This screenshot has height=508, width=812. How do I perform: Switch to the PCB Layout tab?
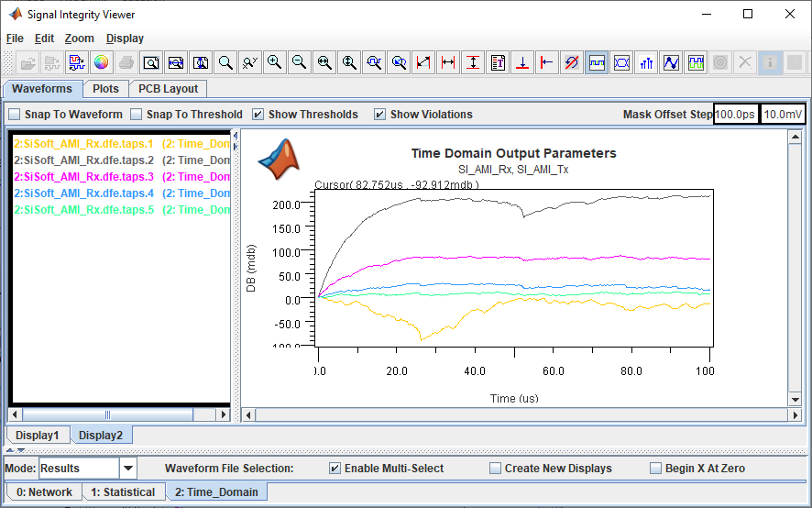coord(168,89)
